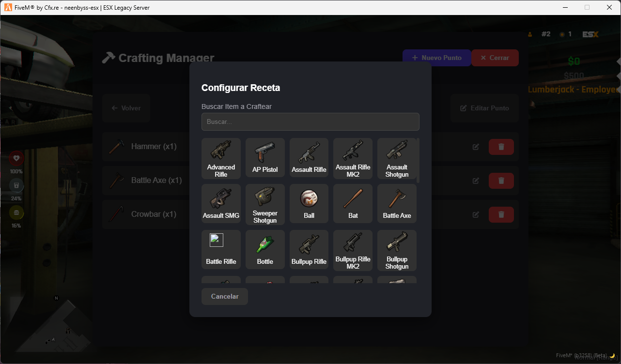Viewport: 621px width, 364px height.
Task: Click Nuevo Punto in Crafting Manager
Action: click(x=436, y=58)
